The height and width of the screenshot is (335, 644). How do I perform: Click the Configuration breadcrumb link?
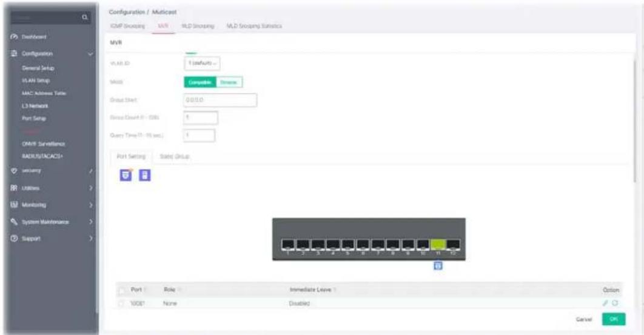(x=127, y=12)
